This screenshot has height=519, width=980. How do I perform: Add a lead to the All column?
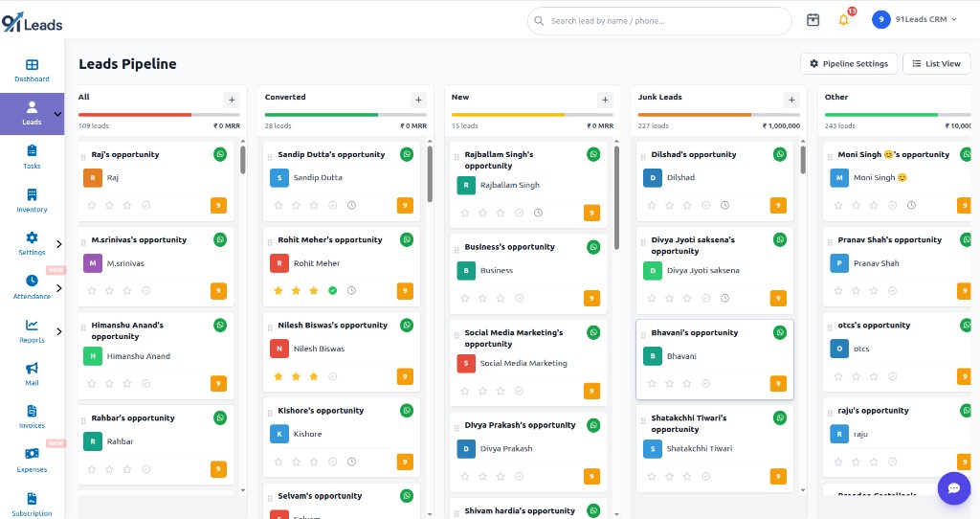coord(232,100)
